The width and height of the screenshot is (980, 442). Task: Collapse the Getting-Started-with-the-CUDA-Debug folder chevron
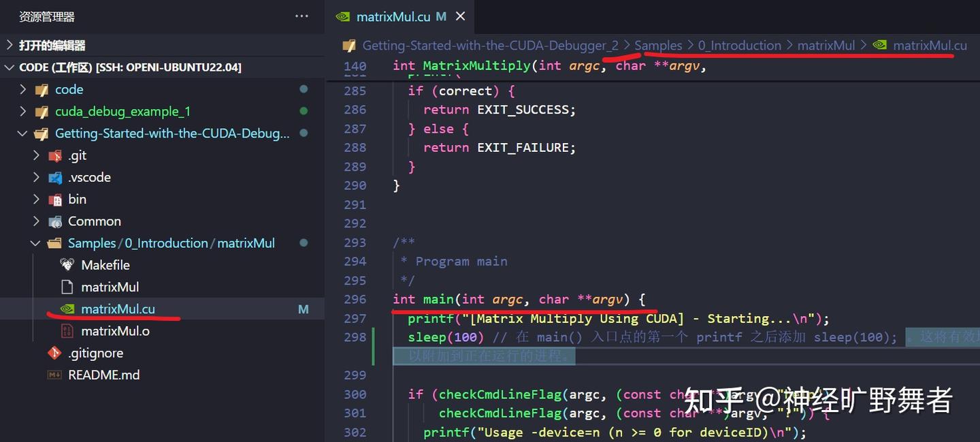[22, 133]
